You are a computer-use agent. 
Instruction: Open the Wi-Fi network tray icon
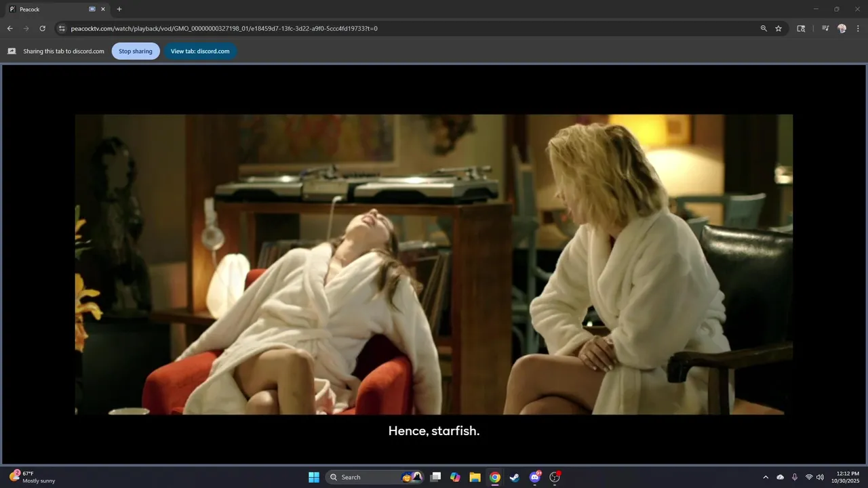click(x=809, y=477)
